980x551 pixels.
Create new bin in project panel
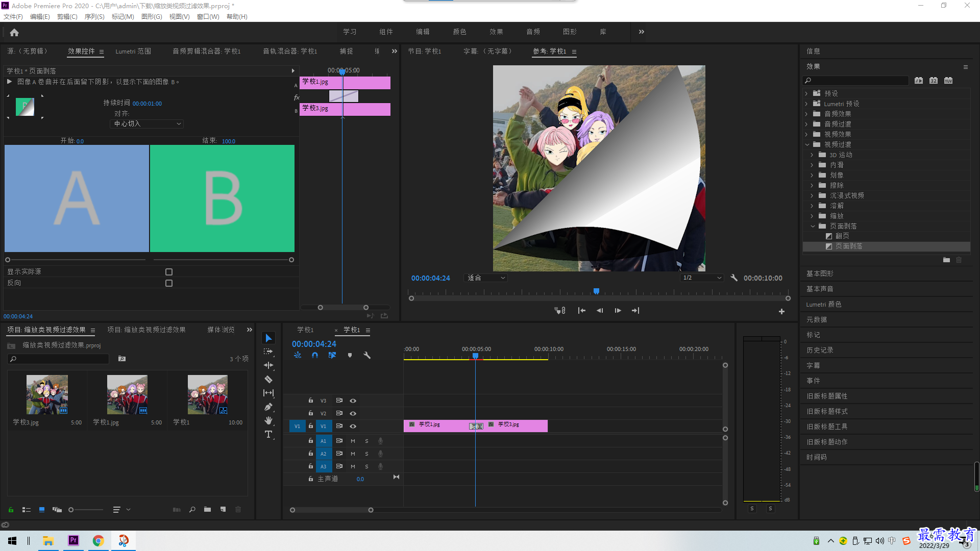[x=207, y=510]
